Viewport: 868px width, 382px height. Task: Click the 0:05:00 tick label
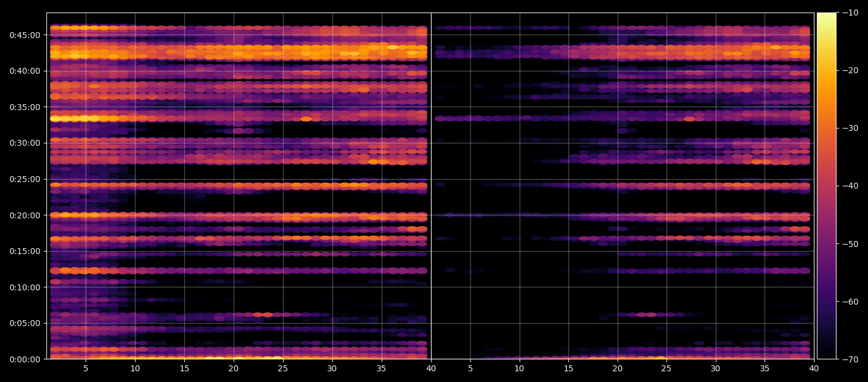click(24, 324)
